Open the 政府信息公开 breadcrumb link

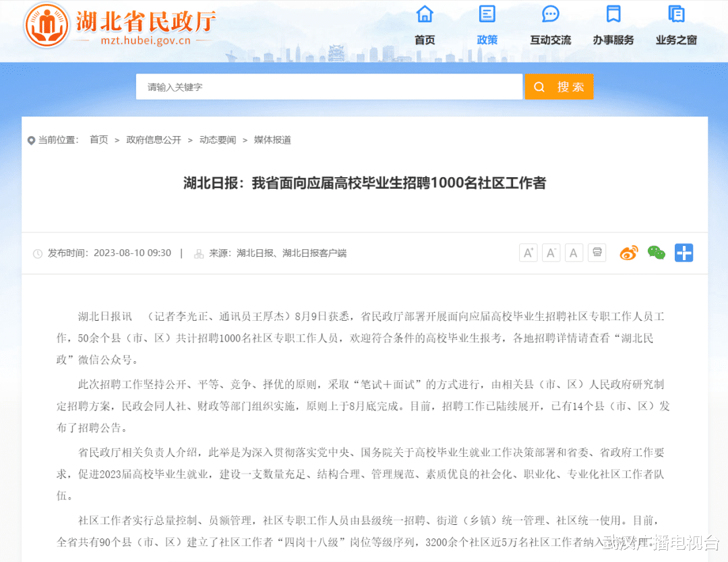pos(154,139)
